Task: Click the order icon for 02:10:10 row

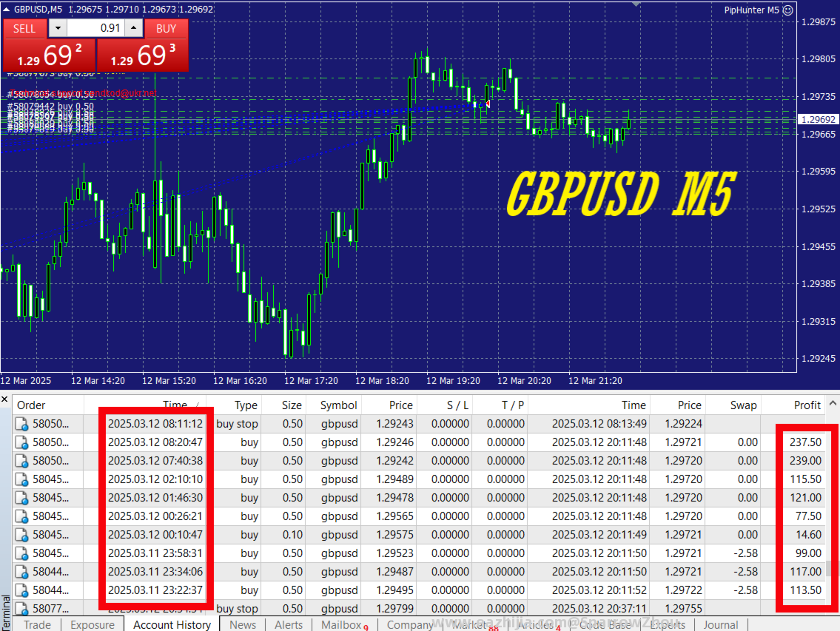Action: (x=21, y=480)
